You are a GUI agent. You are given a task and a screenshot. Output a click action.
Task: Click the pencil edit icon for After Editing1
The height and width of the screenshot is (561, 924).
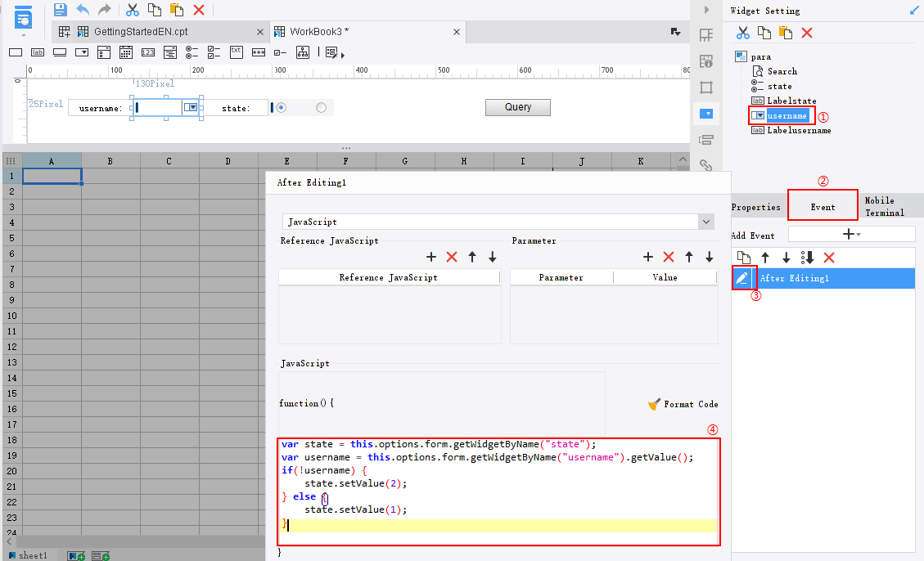point(741,278)
